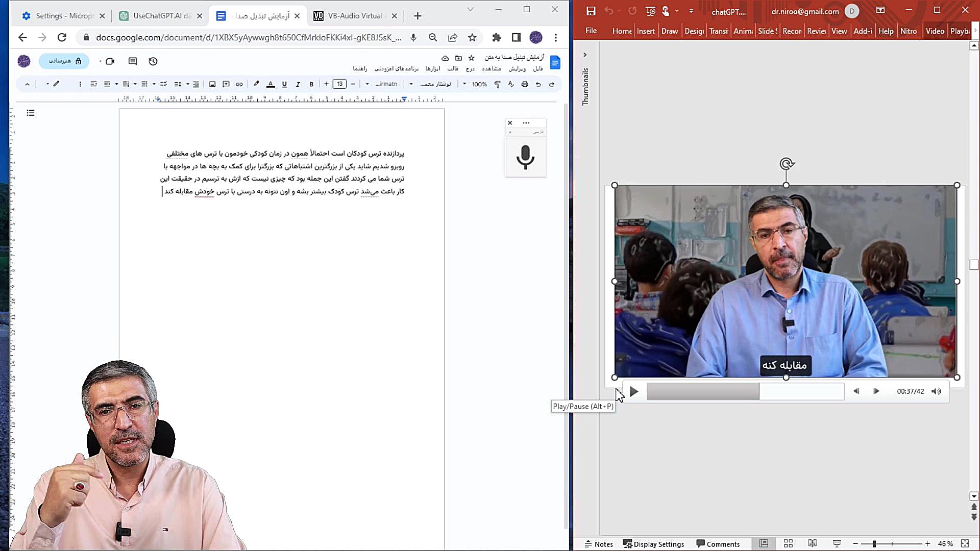
Task: Insert a comment in the document
Action: click(x=226, y=84)
